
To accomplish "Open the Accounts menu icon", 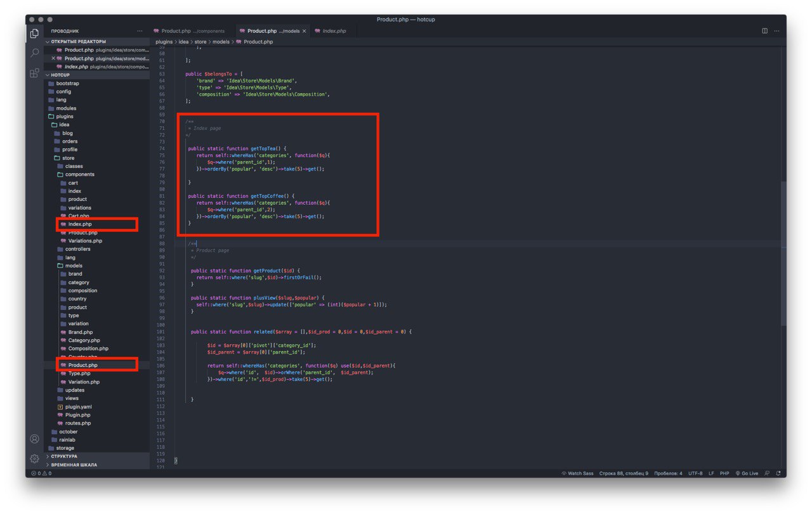I will click(x=34, y=439).
